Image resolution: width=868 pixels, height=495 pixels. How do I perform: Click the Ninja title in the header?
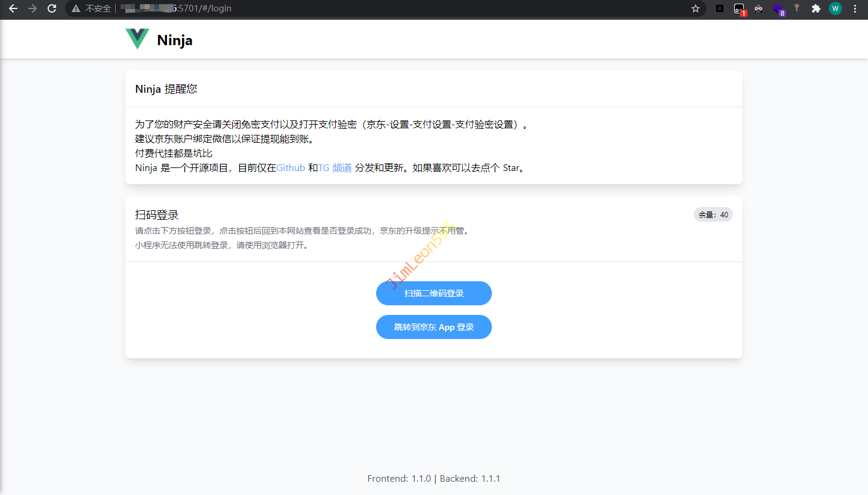click(x=175, y=40)
